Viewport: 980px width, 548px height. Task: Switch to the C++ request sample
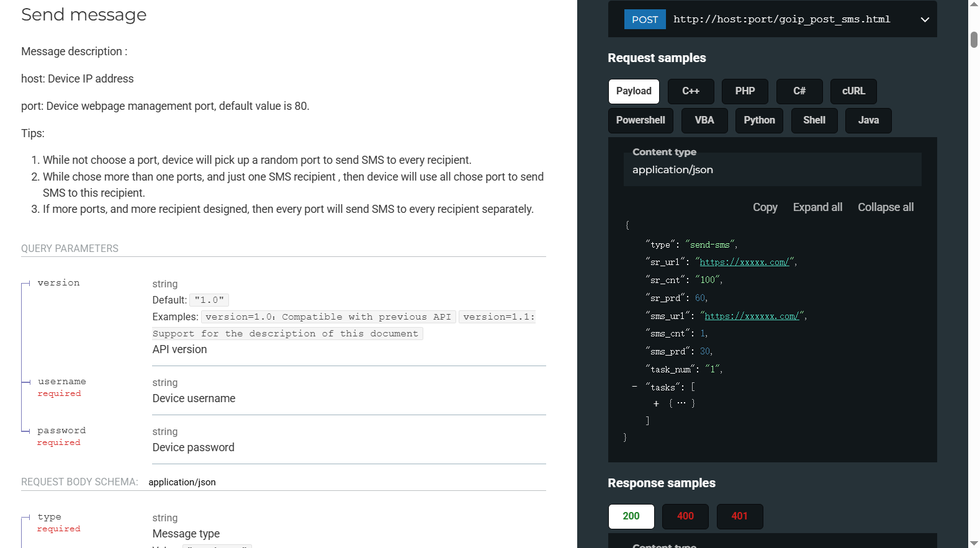tap(690, 91)
